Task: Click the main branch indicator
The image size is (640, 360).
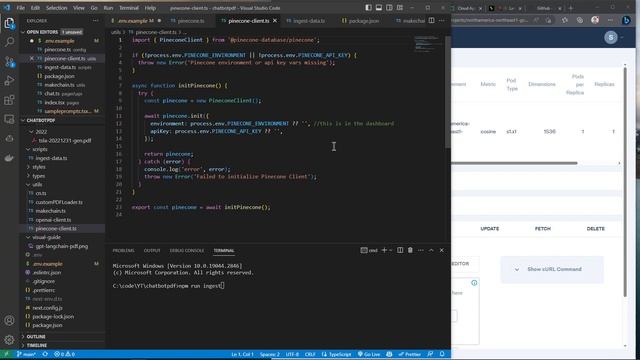Action: (x=26, y=354)
